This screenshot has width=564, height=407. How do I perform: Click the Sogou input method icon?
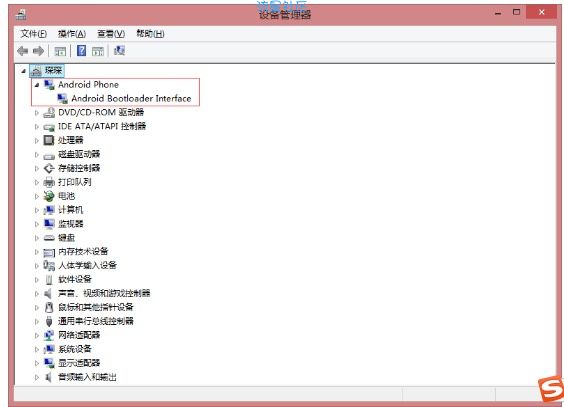(x=551, y=389)
